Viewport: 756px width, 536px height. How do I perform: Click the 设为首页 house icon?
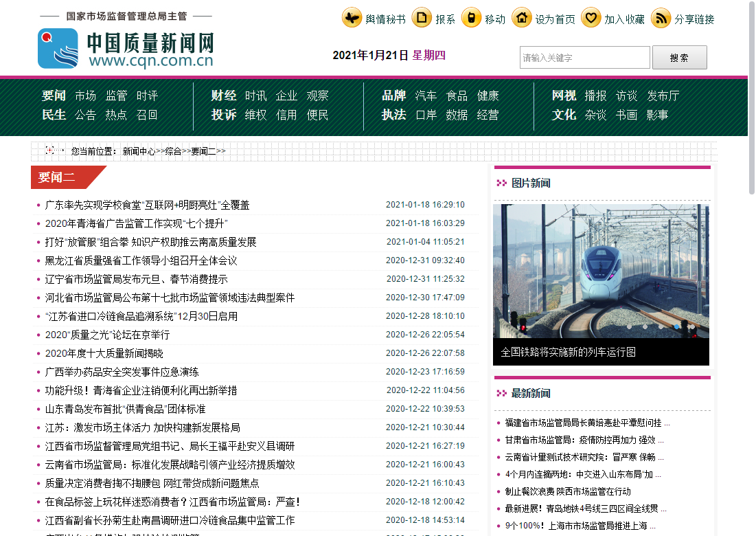coord(522,18)
